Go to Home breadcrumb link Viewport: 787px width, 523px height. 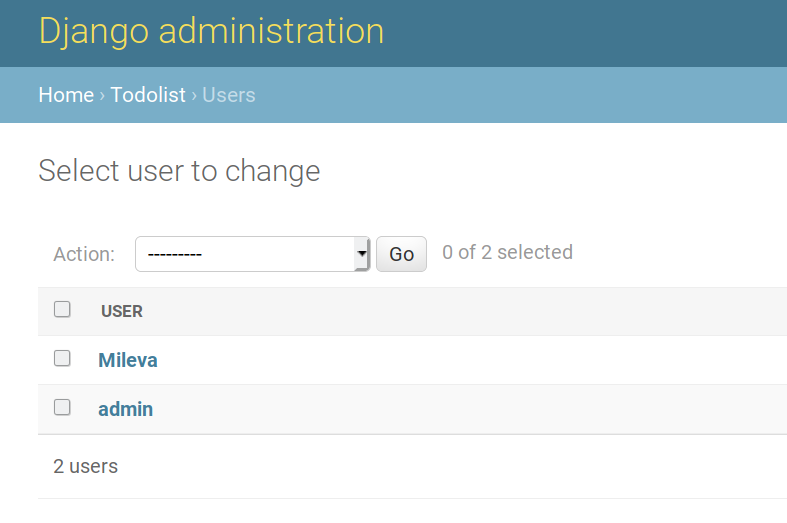click(66, 95)
